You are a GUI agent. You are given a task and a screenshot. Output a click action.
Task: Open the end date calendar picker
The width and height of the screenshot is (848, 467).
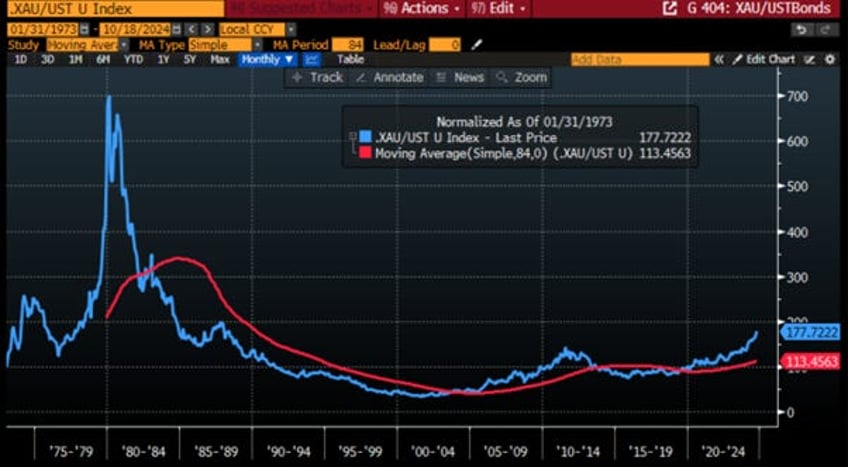176,29
